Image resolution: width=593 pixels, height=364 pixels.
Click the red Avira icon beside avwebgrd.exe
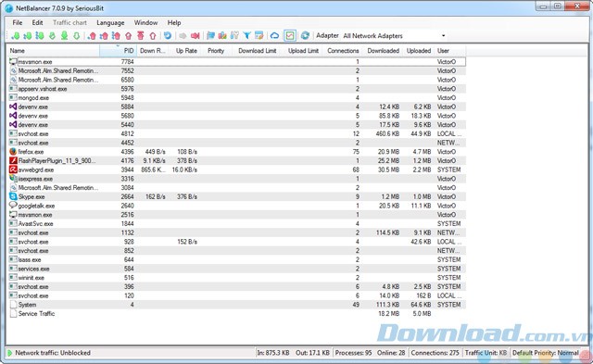pos(13,169)
